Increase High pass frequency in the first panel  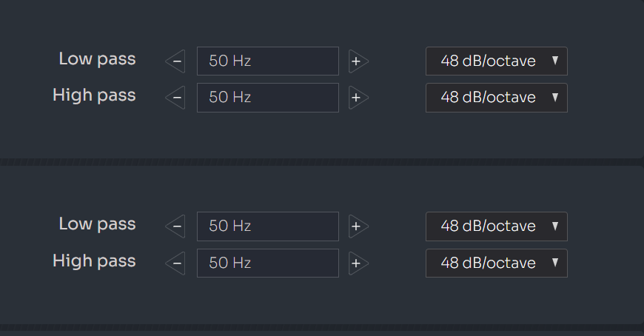(x=357, y=98)
